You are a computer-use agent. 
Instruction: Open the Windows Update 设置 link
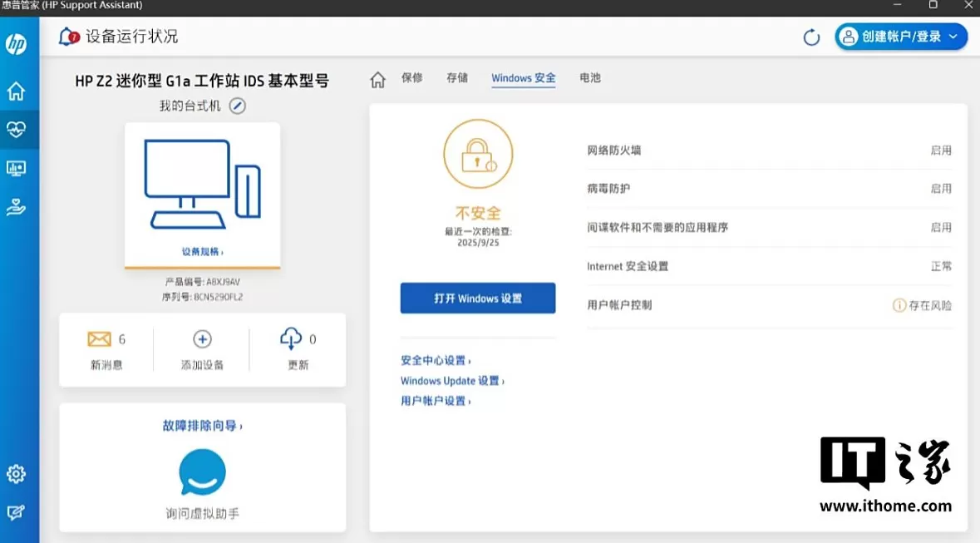(x=452, y=381)
